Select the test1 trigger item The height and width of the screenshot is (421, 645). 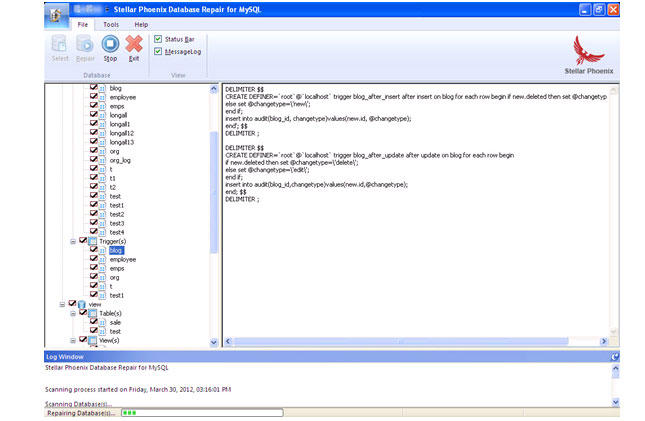pos(117,295)
